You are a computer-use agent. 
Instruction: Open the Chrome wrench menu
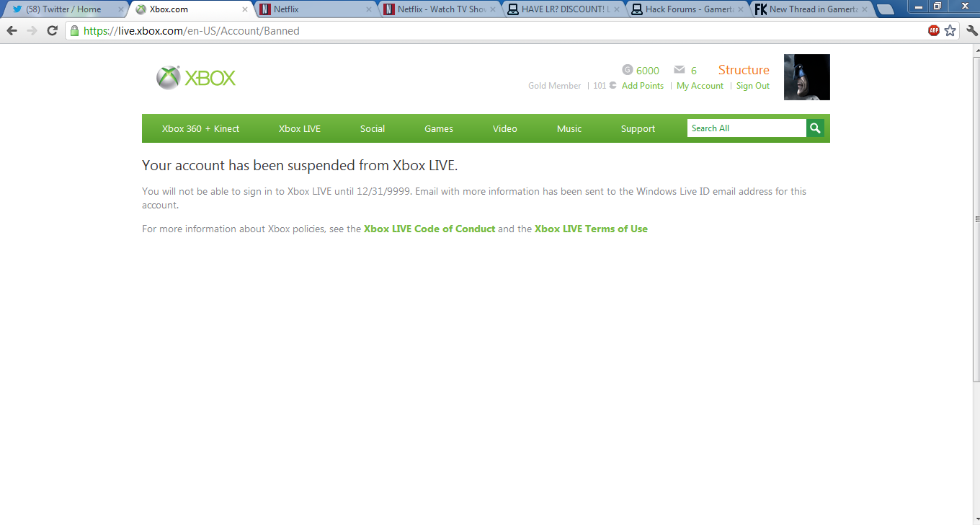tap(971, 30)
